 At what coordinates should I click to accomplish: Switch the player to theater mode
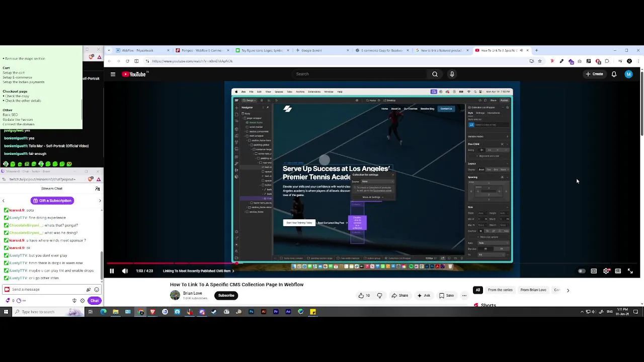618,271
